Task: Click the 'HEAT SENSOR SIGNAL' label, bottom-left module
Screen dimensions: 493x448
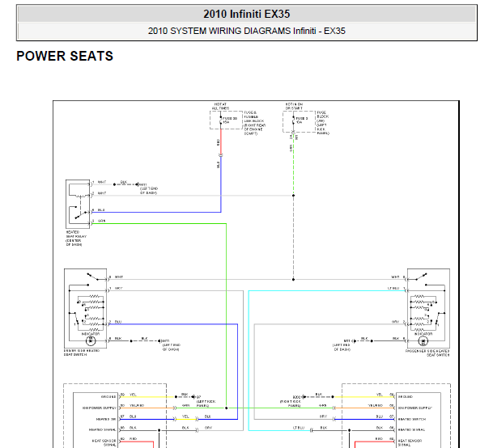Action: click(x=104, y=442)
